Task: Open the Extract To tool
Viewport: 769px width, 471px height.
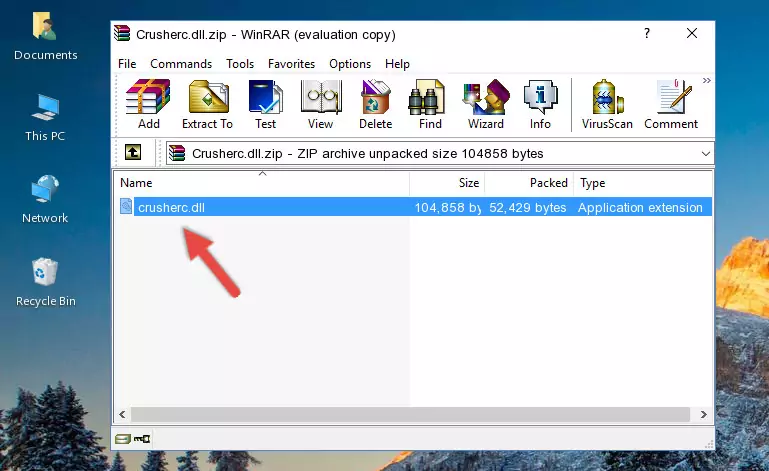Action: point(207,105)
